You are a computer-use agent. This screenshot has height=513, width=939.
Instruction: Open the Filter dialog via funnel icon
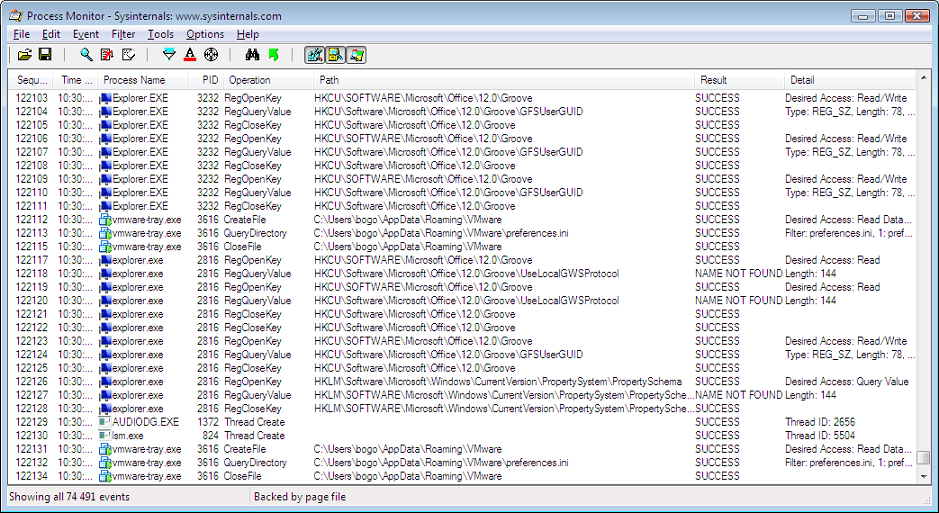pos(169,55)
